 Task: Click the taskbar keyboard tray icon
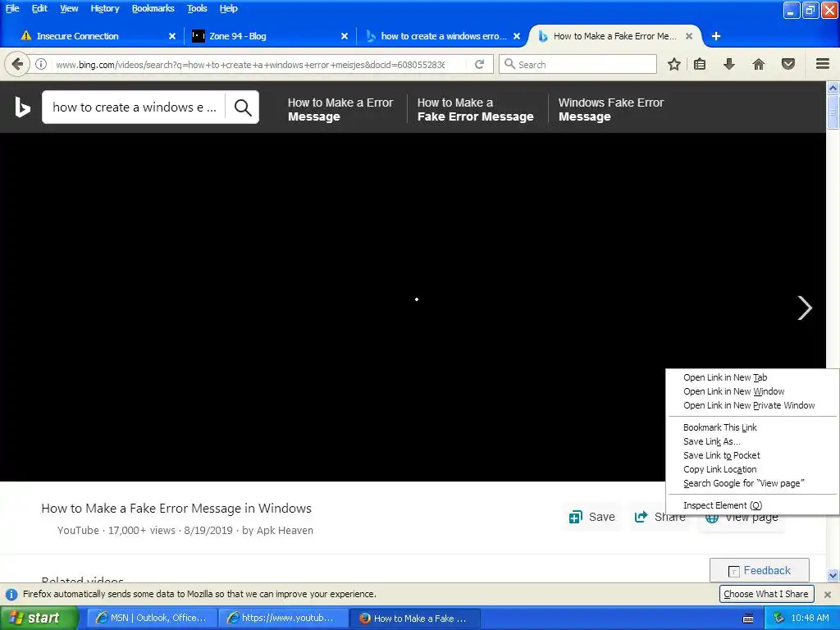point(748,619)
